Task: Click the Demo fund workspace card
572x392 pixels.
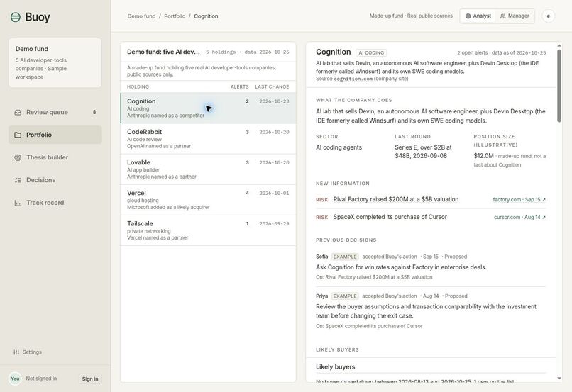Action: (x=55, y=62)
